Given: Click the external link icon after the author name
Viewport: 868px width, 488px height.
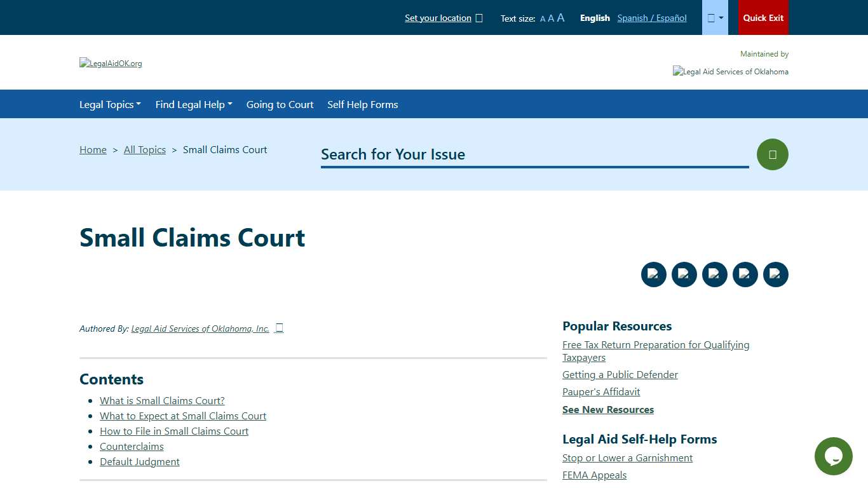Looking at the screenshot, I should (x=278, y=328).
